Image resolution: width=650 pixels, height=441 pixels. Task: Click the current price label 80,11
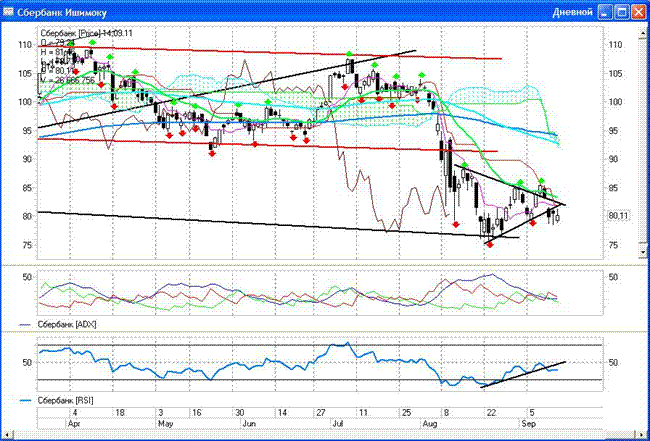(x=619, y=216)
